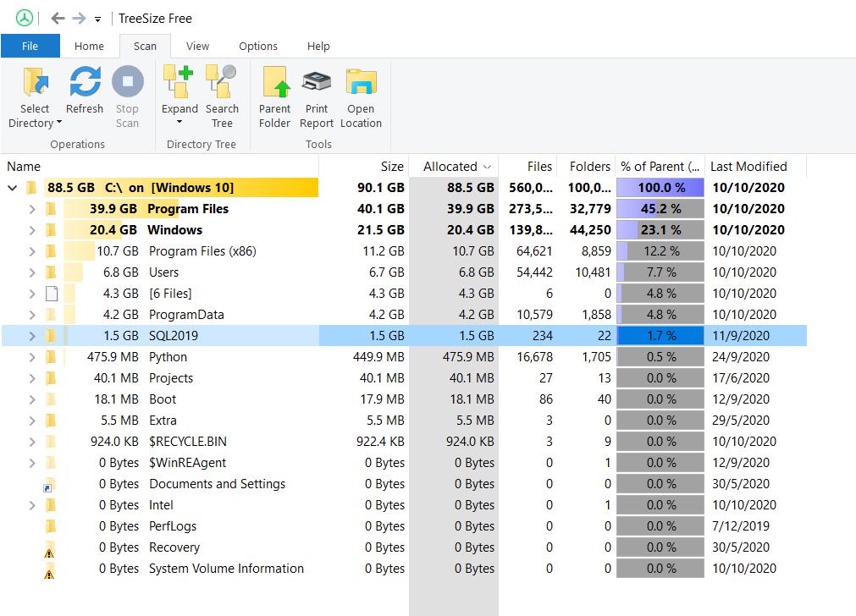The width and height of the screenshot is (856, 616).
Task: Click the C:\ drive folder icon
Action: coord(31,188)
